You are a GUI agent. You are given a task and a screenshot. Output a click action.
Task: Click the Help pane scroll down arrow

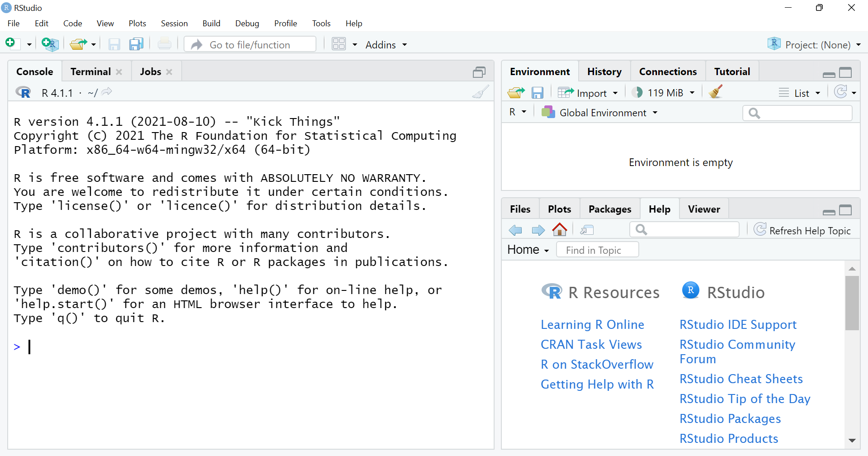852,440
